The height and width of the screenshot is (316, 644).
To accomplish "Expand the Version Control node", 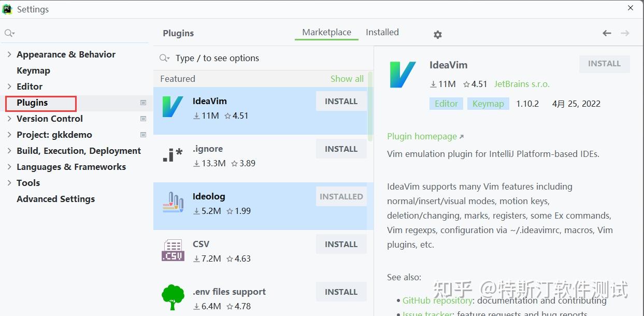I will pyautogui.click(x=9, y=119).
